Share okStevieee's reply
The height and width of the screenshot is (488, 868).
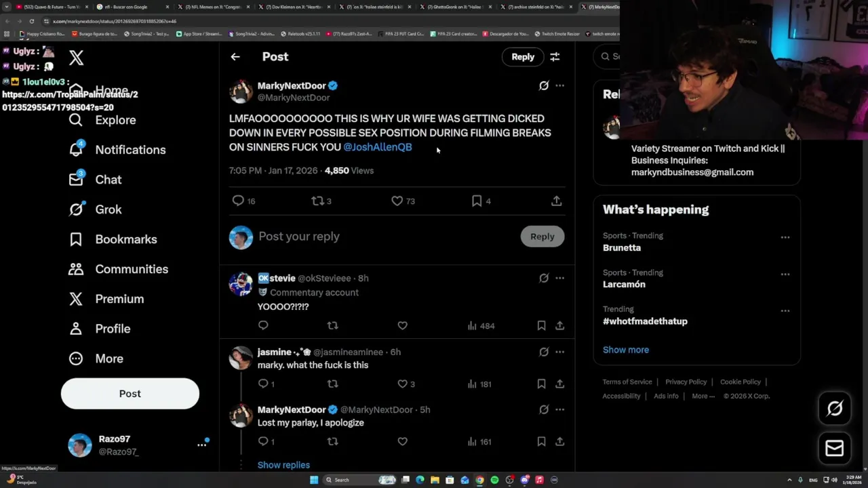559,325
